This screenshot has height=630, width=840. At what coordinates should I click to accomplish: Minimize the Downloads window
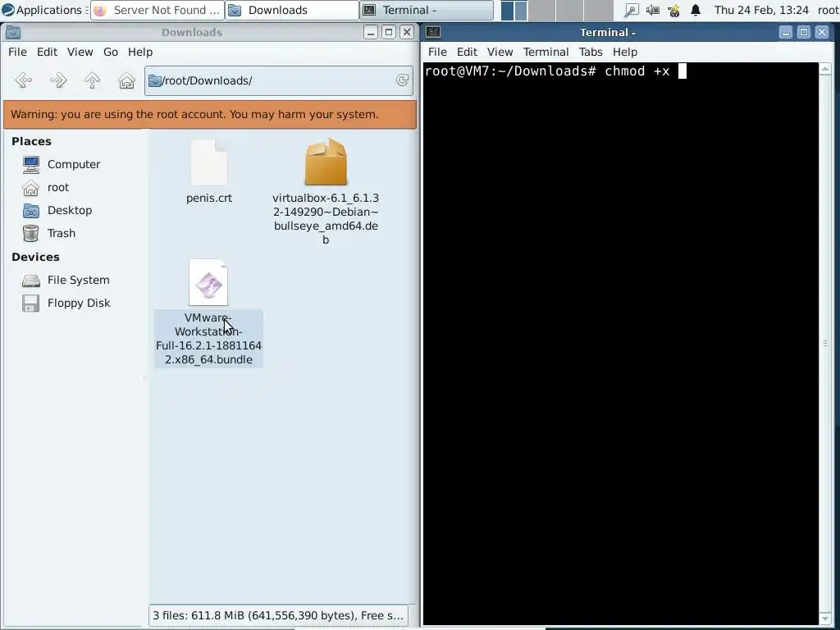click(371, 32)
